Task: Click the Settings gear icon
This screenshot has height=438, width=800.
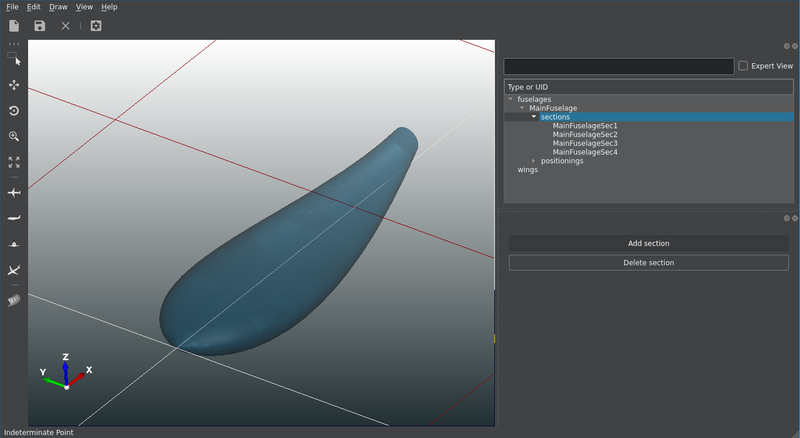Action: point(96,25)
